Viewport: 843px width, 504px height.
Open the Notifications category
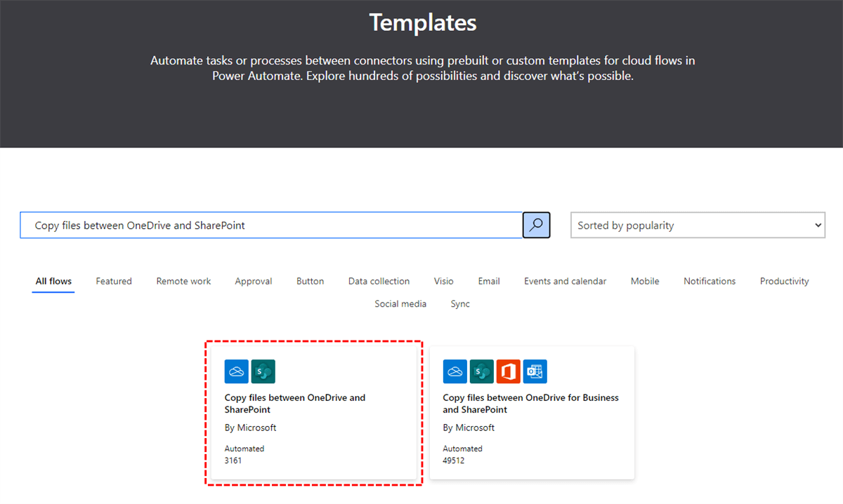[x=710, y=281]
